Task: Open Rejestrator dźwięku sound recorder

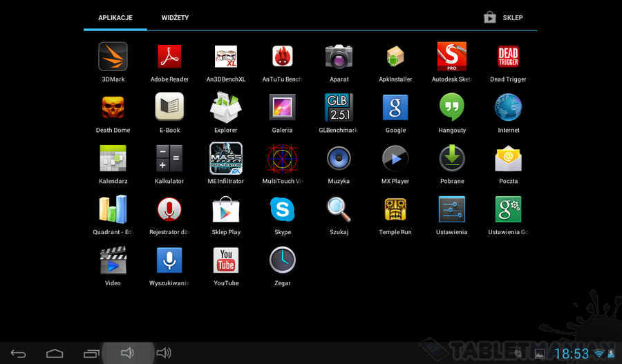Action: [x=169, y=209]
